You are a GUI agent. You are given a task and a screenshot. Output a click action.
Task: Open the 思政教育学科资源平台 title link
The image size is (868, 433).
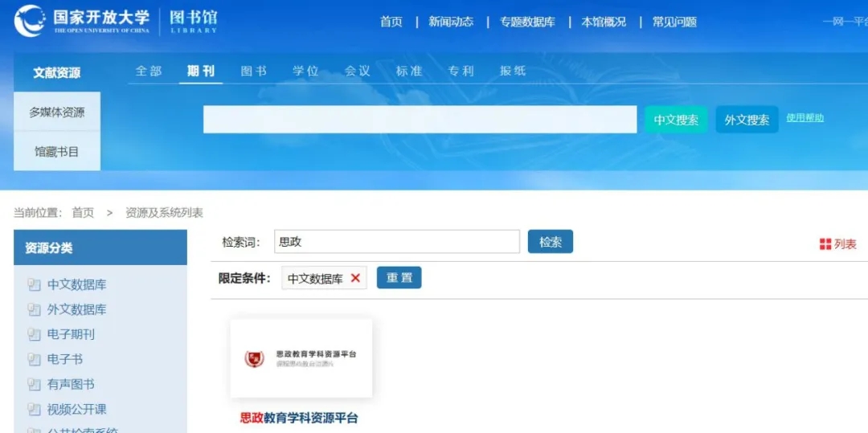[x=299, y=418]
